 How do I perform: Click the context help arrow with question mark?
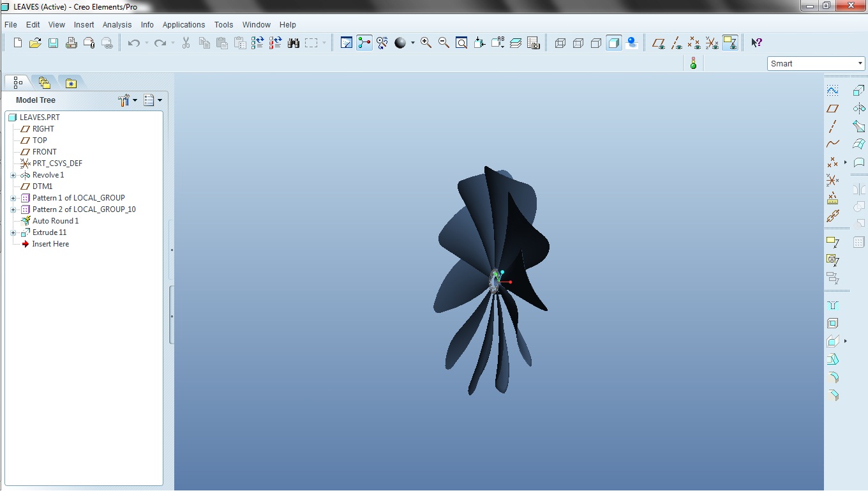pos(756,43)
